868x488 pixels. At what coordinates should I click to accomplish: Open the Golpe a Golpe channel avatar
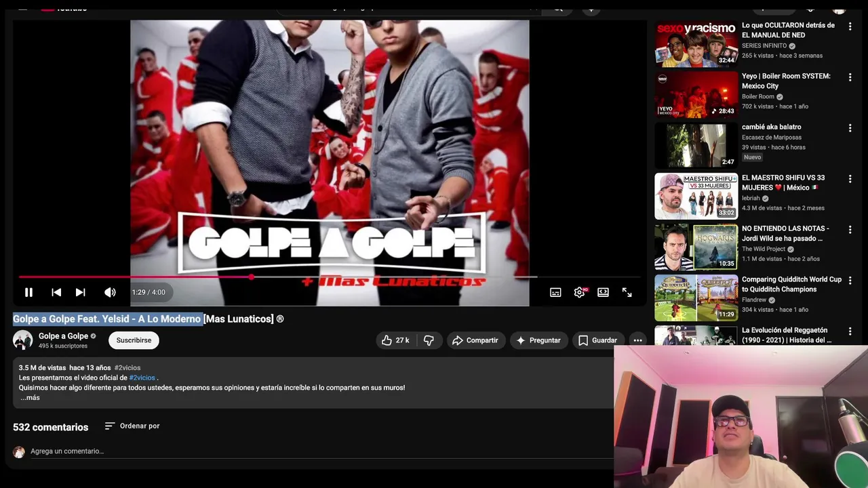(23, 340)
